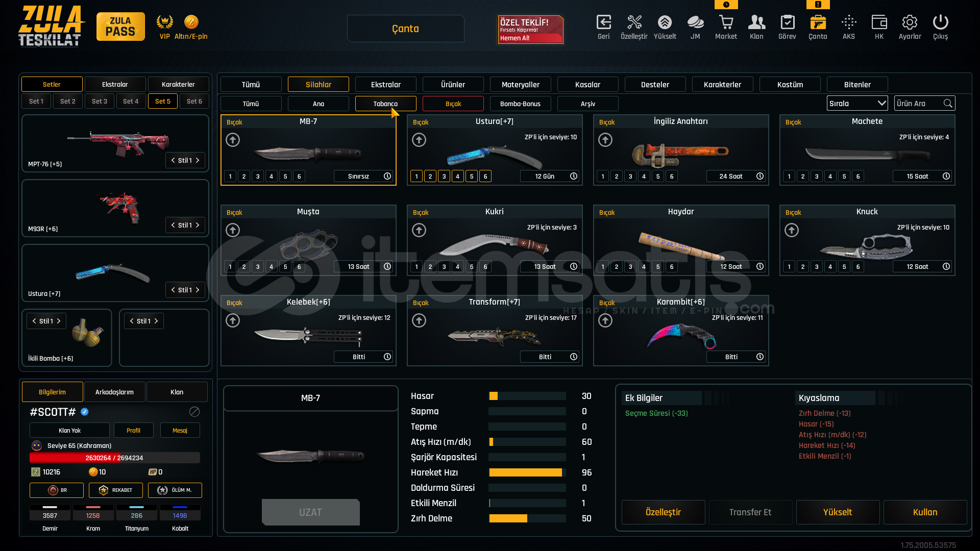Image resolution: width=980 pixels, height=551 pixels.
Task: Toggle set slot 6 on Knuck
Action: [x=858, y=266]
